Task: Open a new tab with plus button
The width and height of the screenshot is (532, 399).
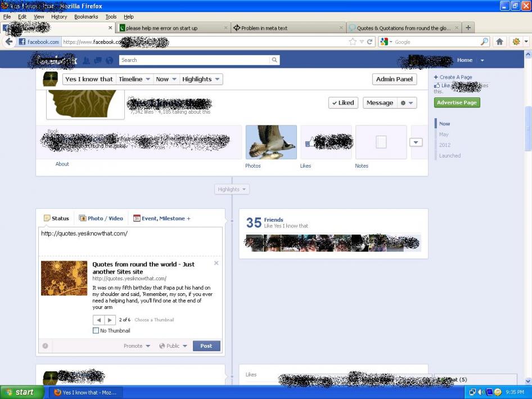Action: click(468, 28)
